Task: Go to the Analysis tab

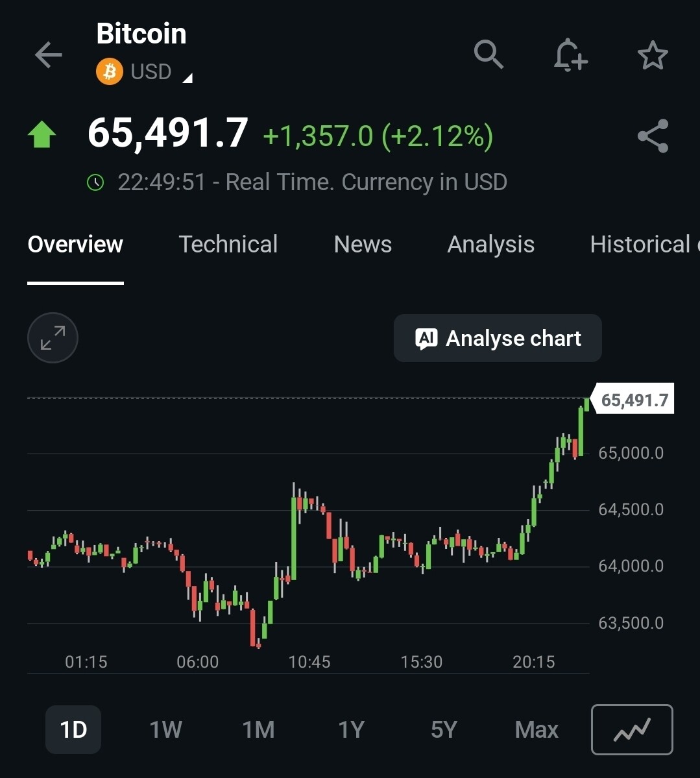Action: coord(490,245)
